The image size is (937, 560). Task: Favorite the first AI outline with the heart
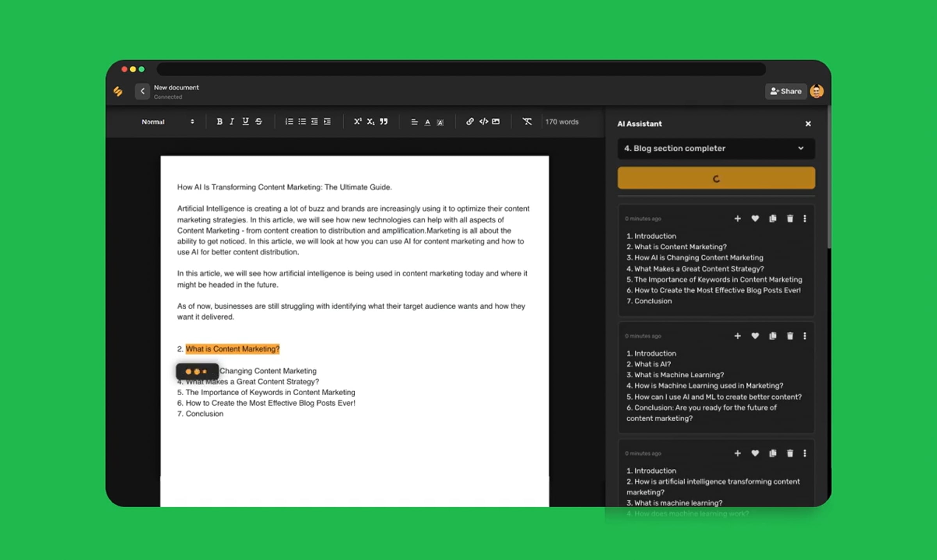point(755,219)
